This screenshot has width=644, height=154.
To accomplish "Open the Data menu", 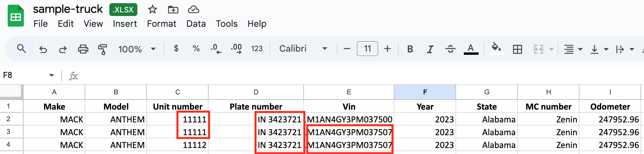I will (196, 24).
